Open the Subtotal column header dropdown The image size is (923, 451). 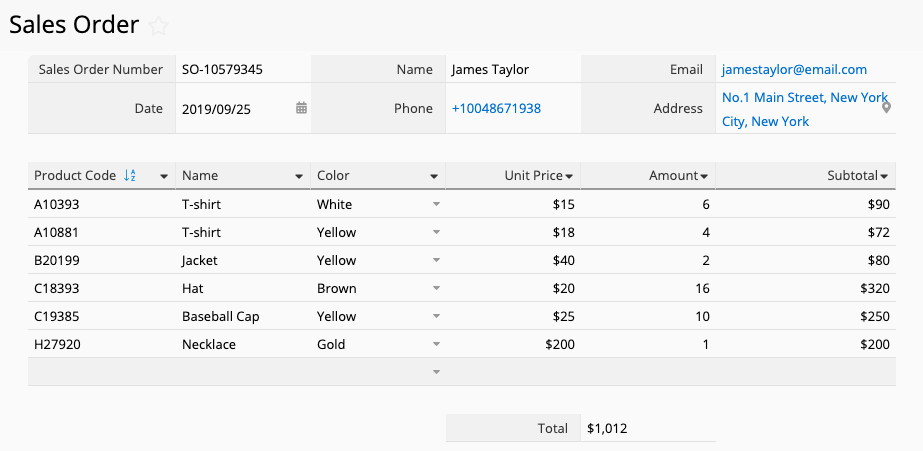pyautogui.click(x=885, y=177)
